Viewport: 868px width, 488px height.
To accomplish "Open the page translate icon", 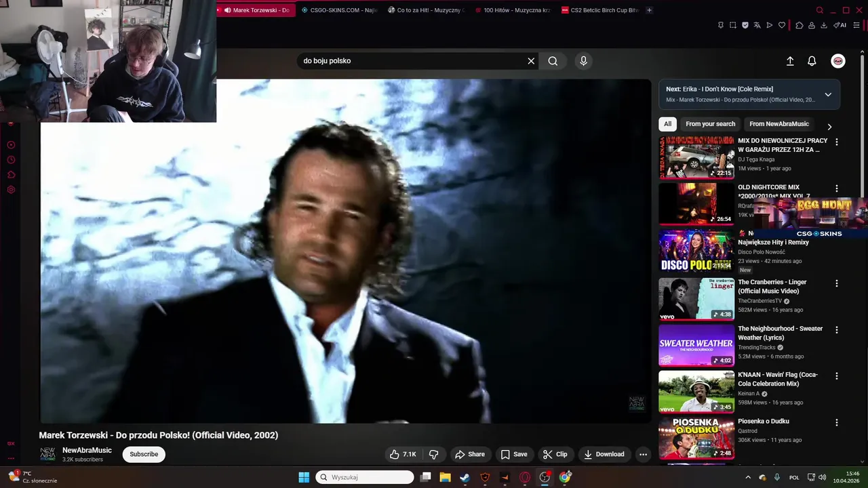I will tap(757, 25).
